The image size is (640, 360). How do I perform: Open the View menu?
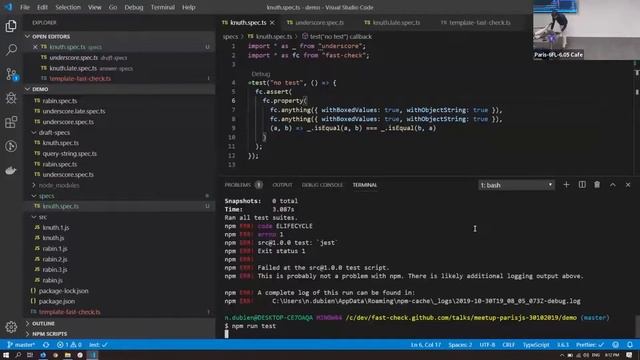click(x=94, y=7)
